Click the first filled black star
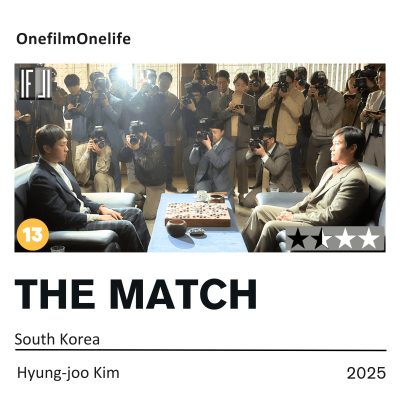The width and height of the screenshot is (400, 400). click(297, 239)
